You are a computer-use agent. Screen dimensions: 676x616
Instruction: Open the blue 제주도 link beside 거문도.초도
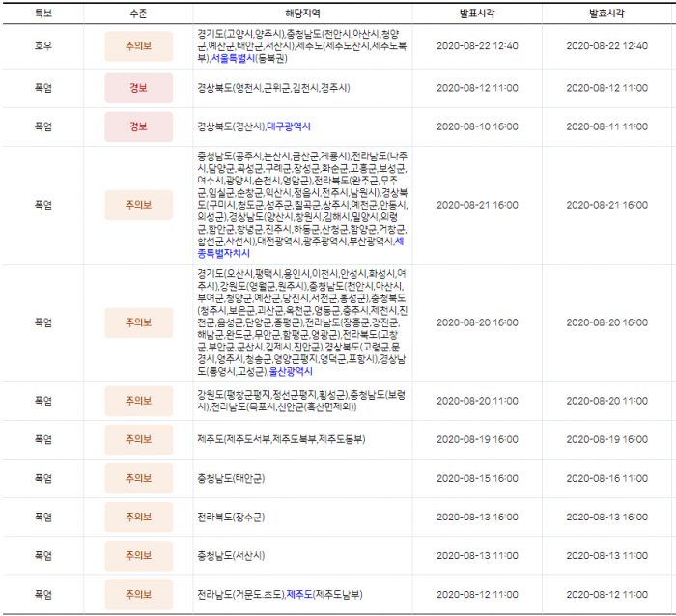tap(299, 595)
